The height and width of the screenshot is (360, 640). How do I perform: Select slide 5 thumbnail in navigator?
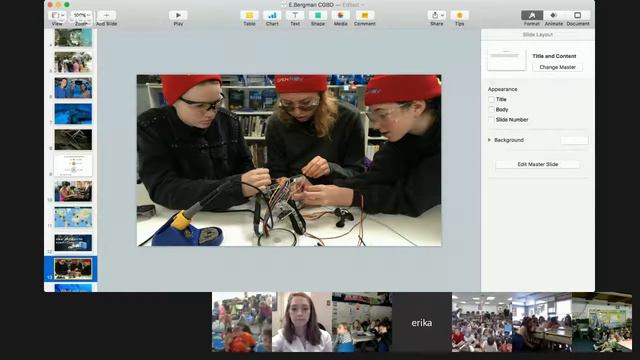[73, 62]
